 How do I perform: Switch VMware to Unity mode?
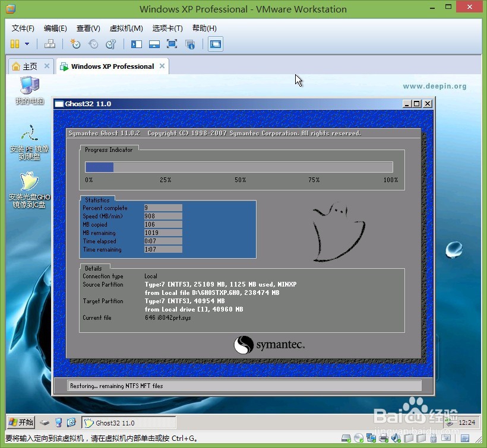point(190,45)
